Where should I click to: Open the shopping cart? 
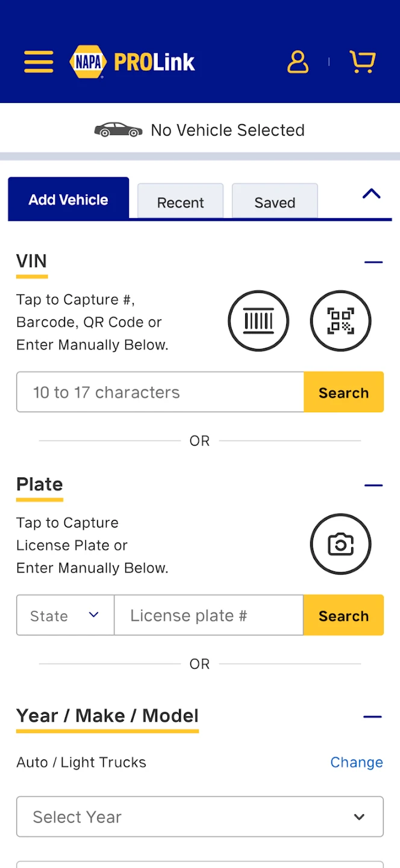[363, 62]
